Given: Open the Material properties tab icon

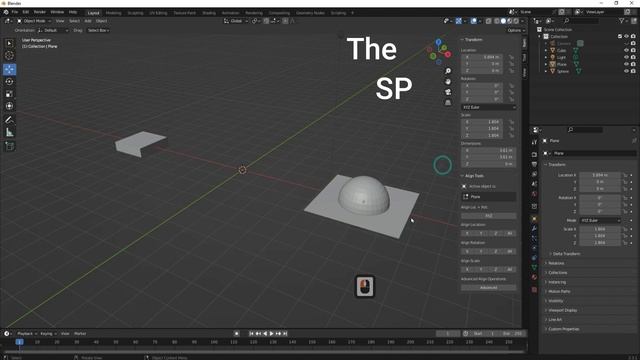Looking at the screenshot, I should click(x=534, y=277).
